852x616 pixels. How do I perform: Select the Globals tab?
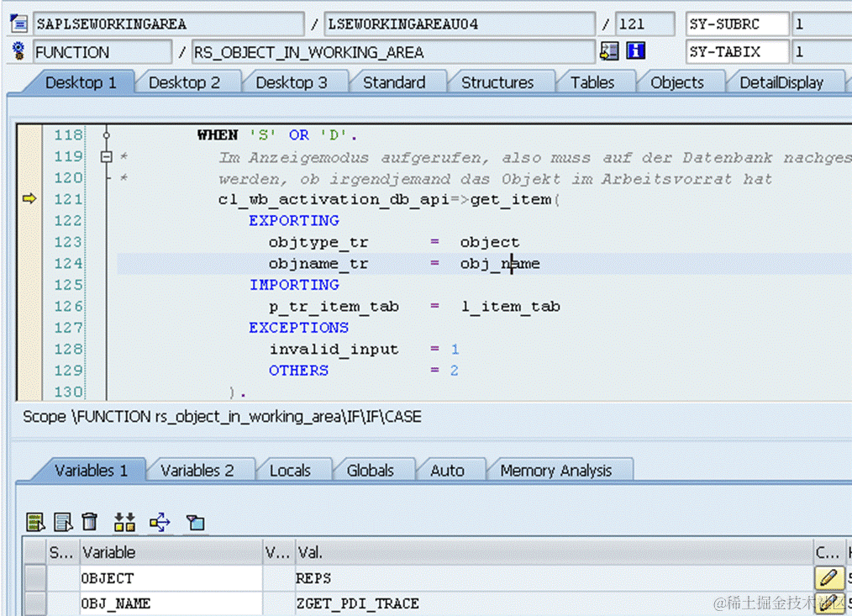(x=370, y=471)
